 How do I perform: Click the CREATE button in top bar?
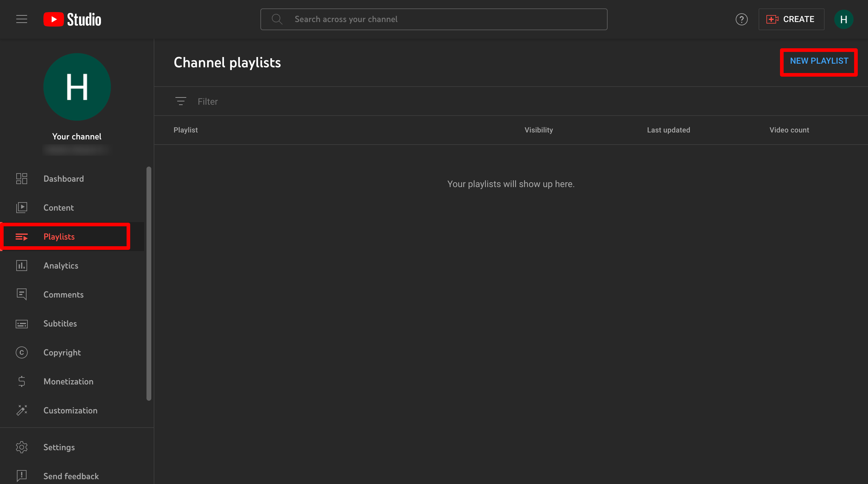click(791, 19)
